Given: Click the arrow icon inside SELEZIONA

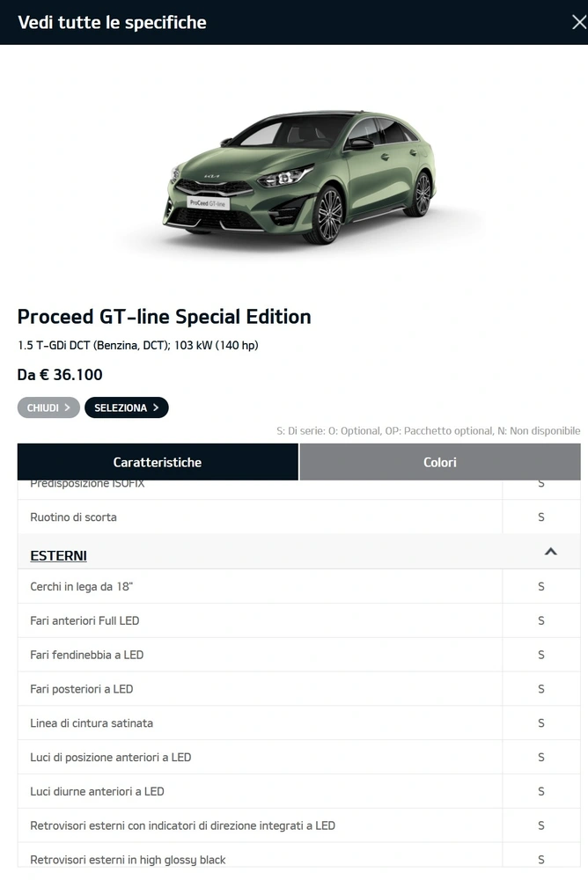Looking at the screenshot, I should [x=156, y=407].
